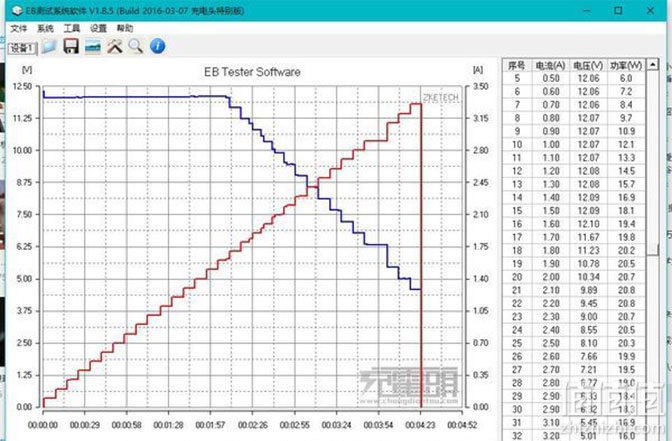Open the curve picture icon

(x=93, y=46)
